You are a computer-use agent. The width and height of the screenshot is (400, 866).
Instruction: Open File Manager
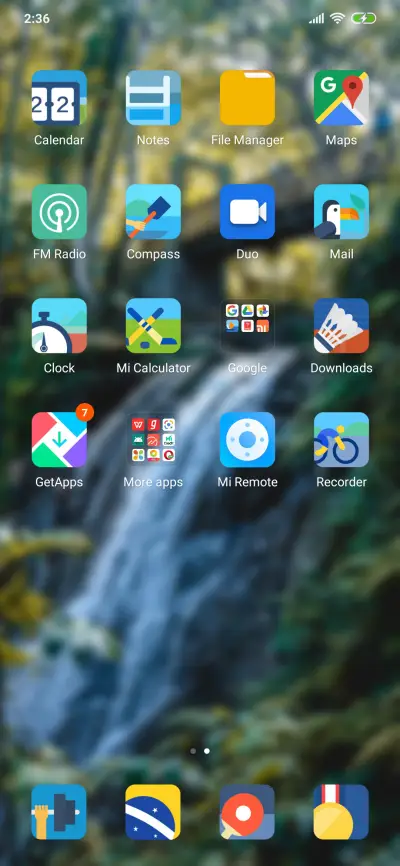247,98
